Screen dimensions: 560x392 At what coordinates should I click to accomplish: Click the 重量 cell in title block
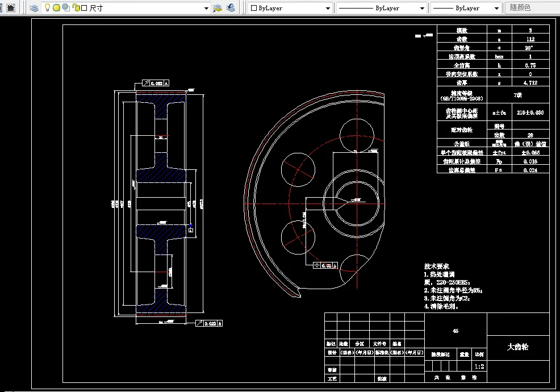pyautogui.click(x=464, y=355)
